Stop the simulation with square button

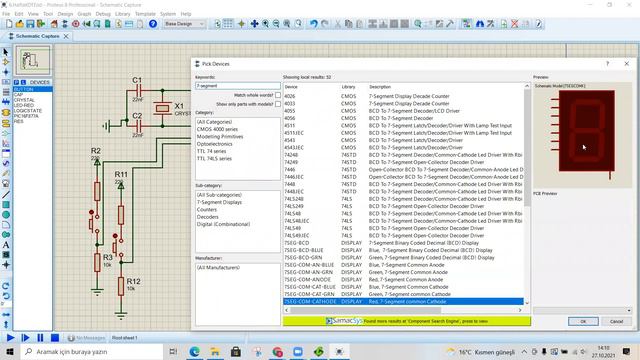coord(55,338)
